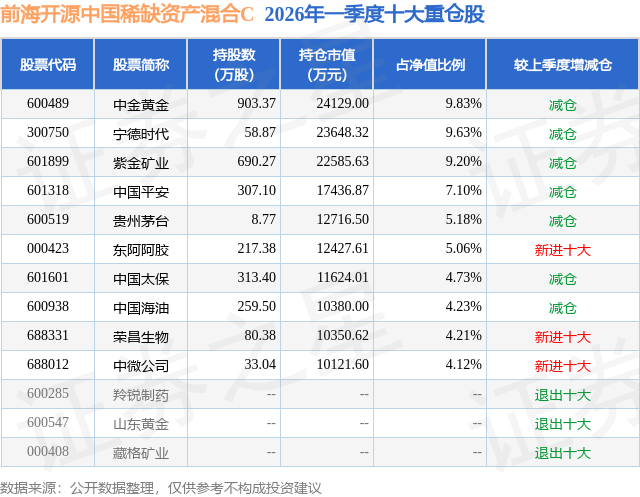Click the heading 2026年一季度十大重仓股
Image resolution: width=640 pixels, height=497 pixels.
click(374, 14)
